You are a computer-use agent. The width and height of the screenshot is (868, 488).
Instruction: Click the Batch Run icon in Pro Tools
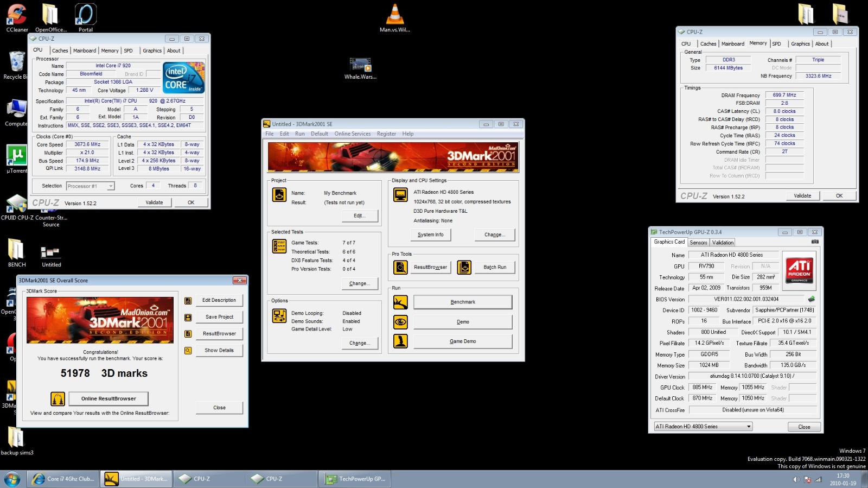[464, 267]
